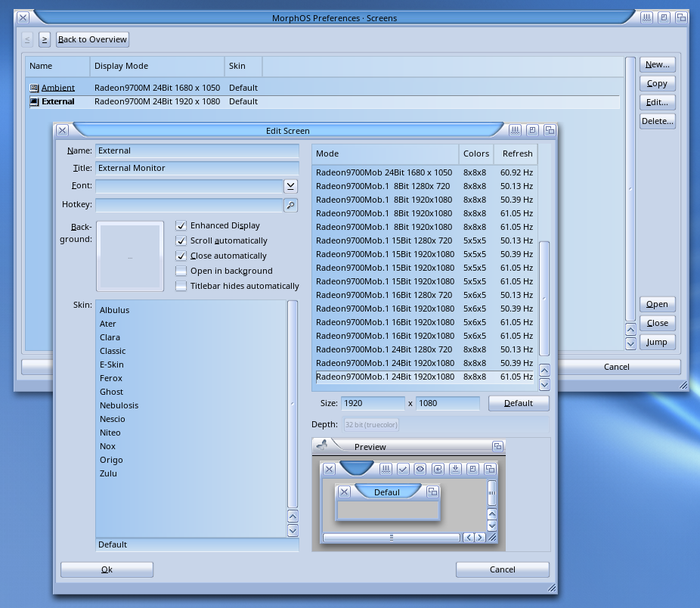The height and width of the screenshot is (608, 700).
Task: Click the depth gadget of Edit Screen window
Action: [x=550, y=130]
